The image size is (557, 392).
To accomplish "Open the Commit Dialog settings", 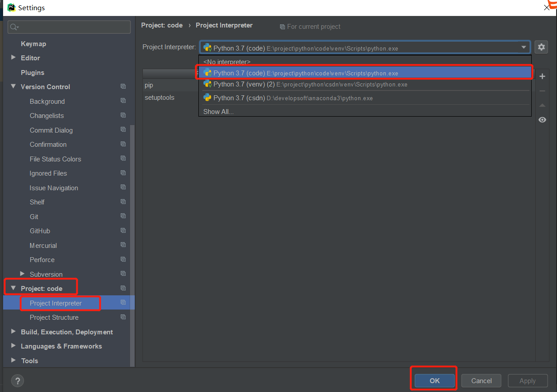I will coord(51,130).
